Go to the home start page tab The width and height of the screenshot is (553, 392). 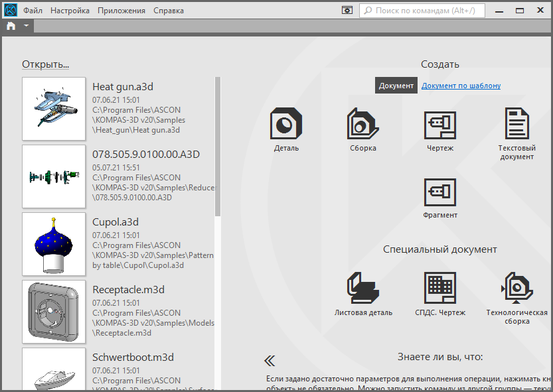(11, 26)
